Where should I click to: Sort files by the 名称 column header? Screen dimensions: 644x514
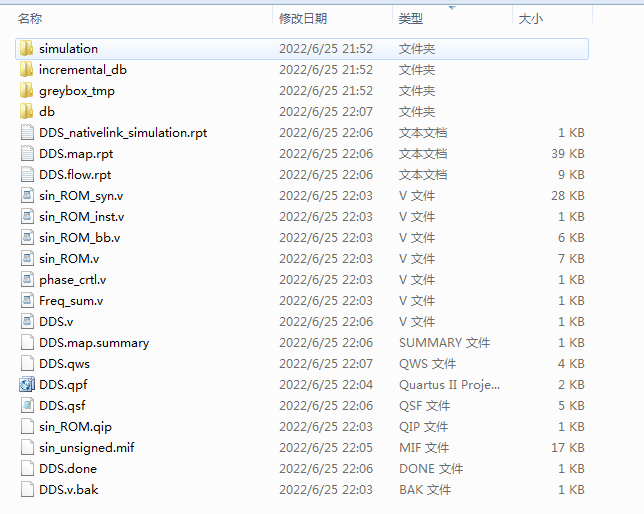click(x=30, y=18)
